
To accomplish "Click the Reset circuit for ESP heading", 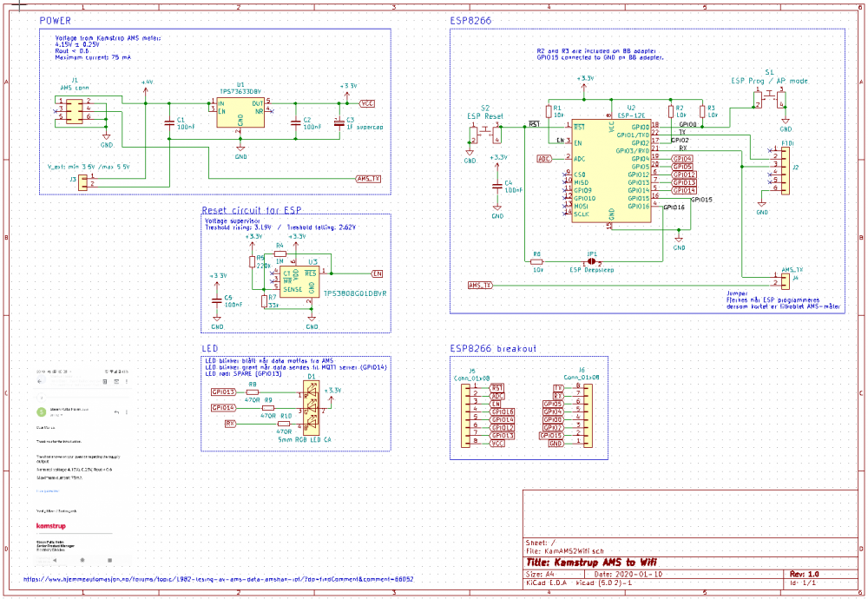I will pos(251,210).
